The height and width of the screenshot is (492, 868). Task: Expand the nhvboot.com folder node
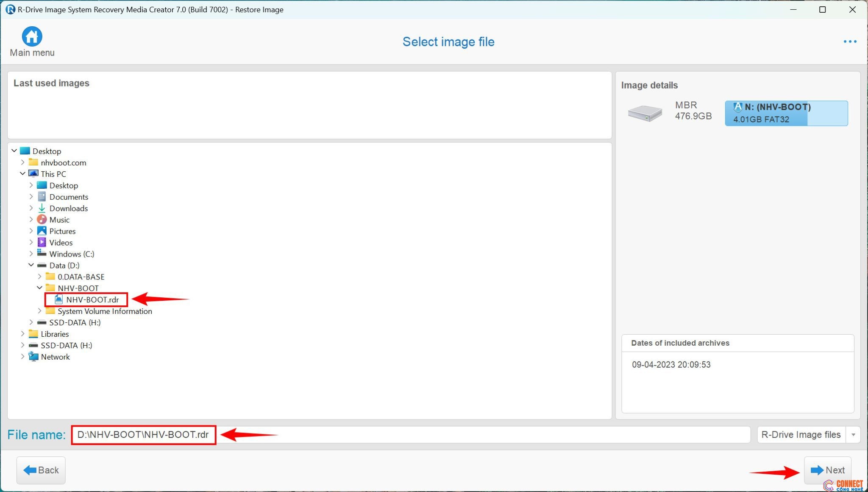pyautogui.click(x=22, y=162)
